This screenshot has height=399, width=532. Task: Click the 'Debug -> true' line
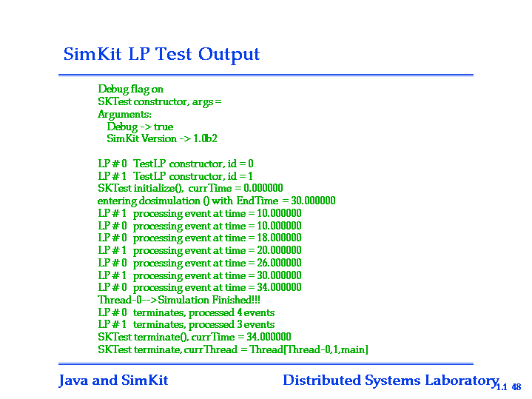tap(140, 127)
